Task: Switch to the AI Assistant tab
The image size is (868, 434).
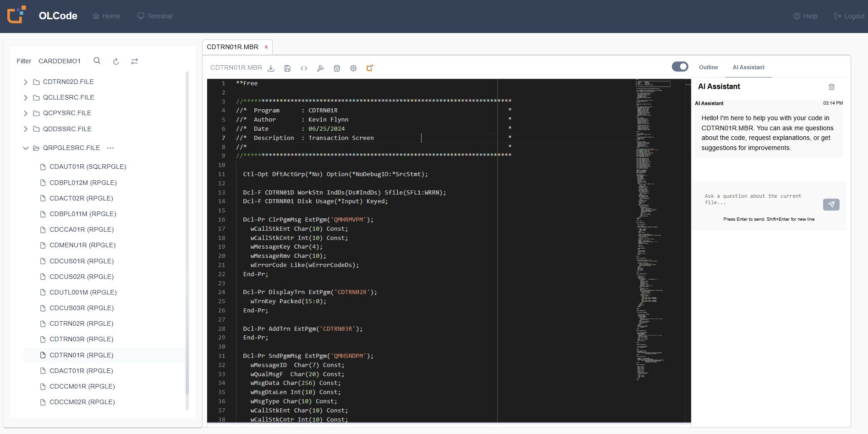Action: pyautogui.click(x=748, y=67)
